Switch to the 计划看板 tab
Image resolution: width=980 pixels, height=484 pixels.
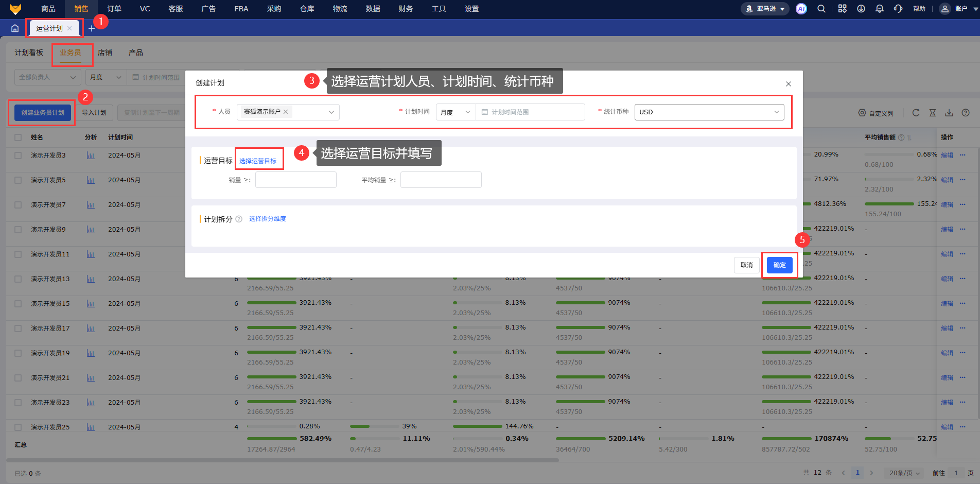pyautogui.click(x=29, y=53)
